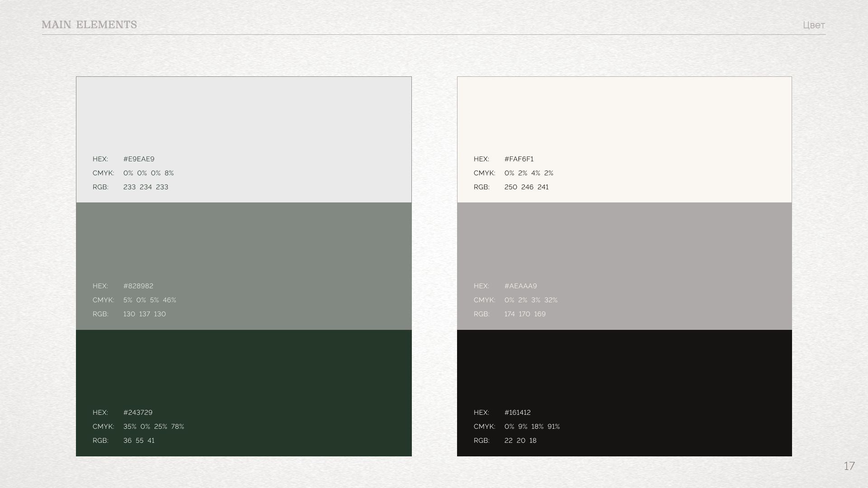Click the #E9EAE9 hex value text
Image resolution: width=868 pixels, height=488 pixels.
tap(139, 159)
